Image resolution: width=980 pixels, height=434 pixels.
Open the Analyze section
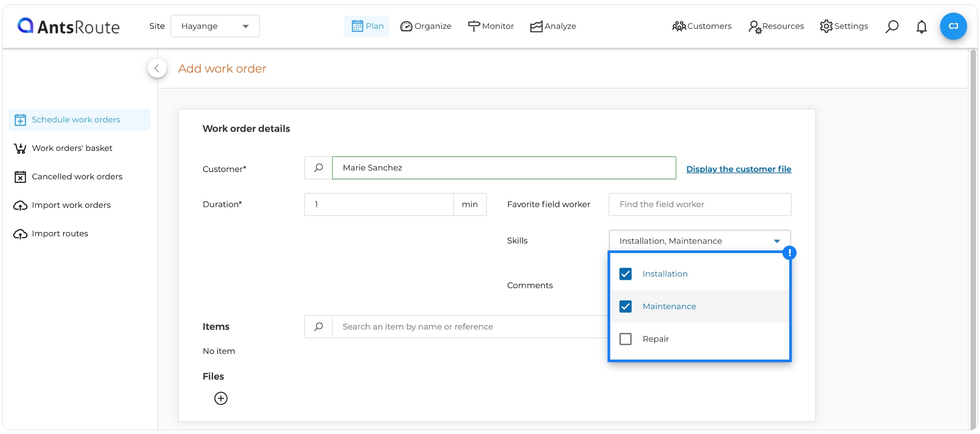point(553,26)
